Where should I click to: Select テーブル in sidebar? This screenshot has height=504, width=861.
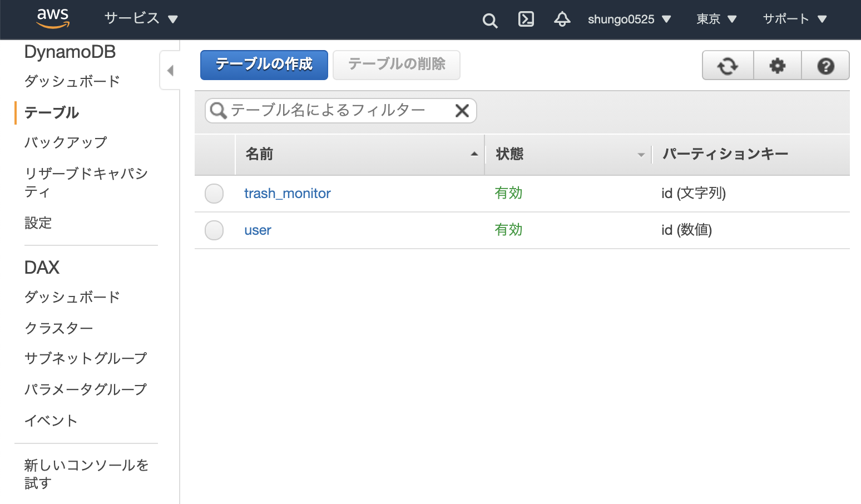[52, 112]
